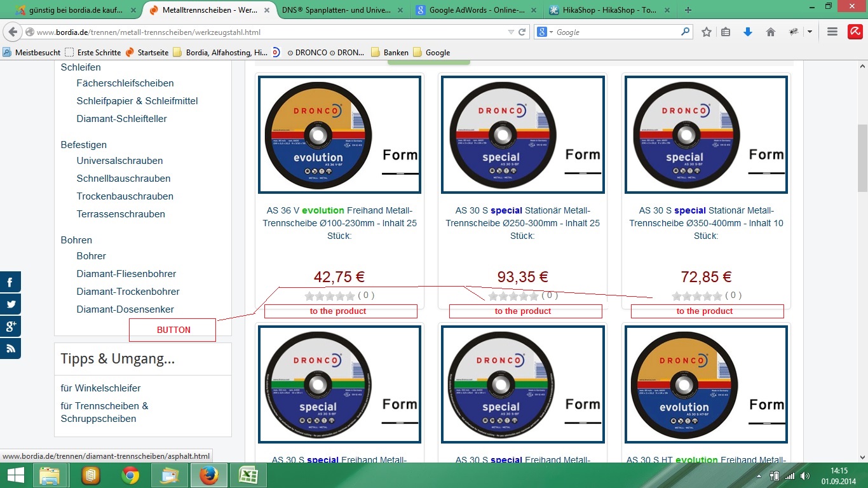This screenshot has width=868, height=488.
Task: Switch to Firefox on the taskbar
Action: pyautogui.click(x=208, y=475)
